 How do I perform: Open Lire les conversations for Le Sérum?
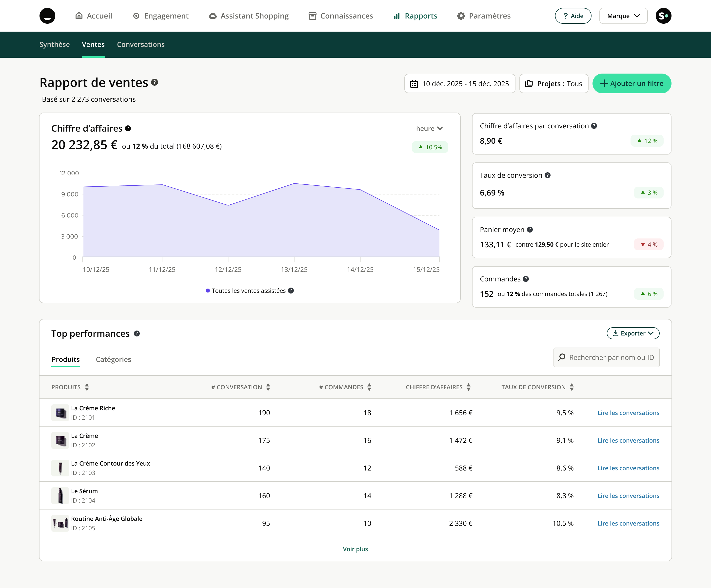(x=628, y=496)
